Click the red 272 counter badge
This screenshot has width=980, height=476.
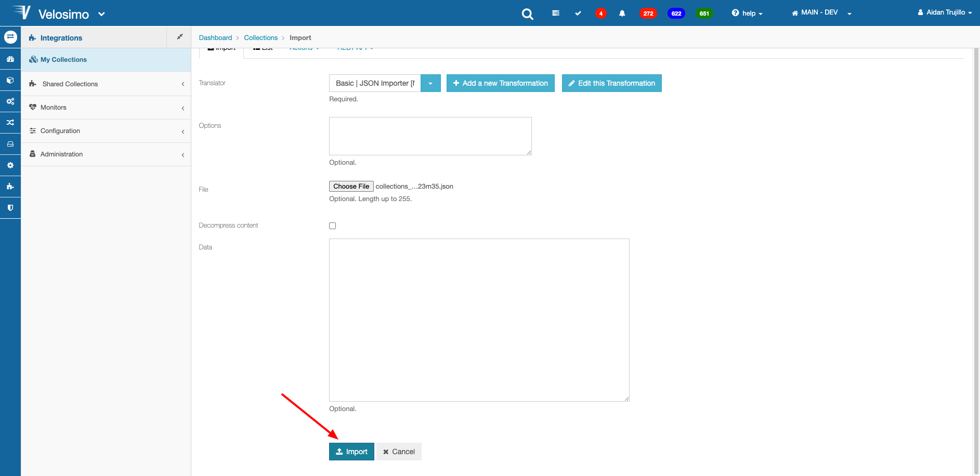648,14
